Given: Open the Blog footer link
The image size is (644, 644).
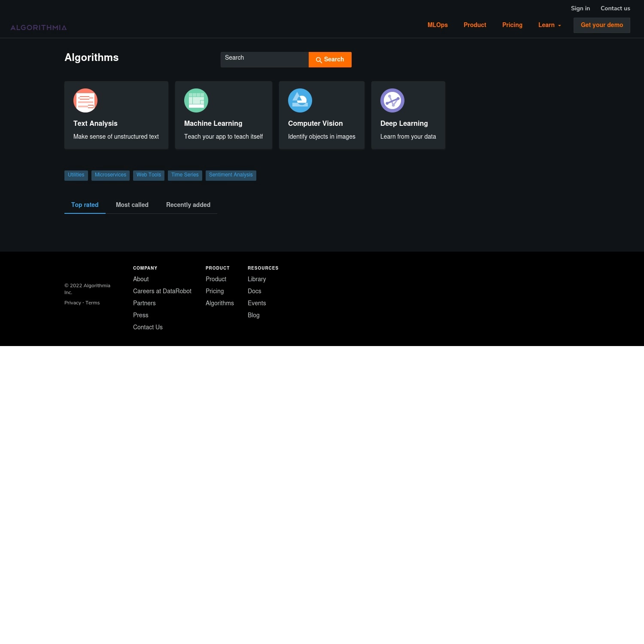Looking at the screenshot, I should pos(254,315).
